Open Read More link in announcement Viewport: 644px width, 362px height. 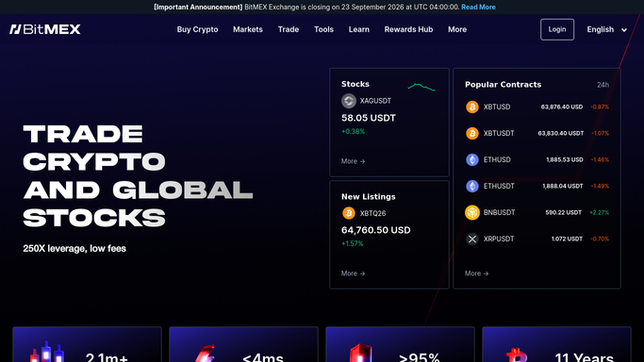[478, 7]
